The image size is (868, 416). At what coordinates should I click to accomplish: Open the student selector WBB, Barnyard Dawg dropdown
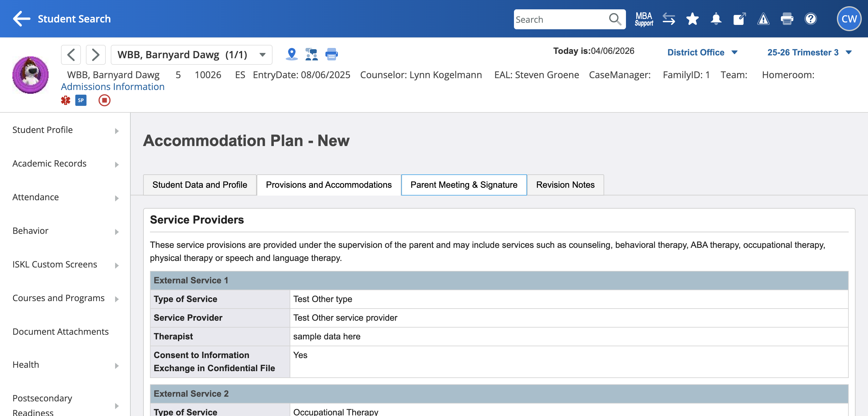point(191,54)
